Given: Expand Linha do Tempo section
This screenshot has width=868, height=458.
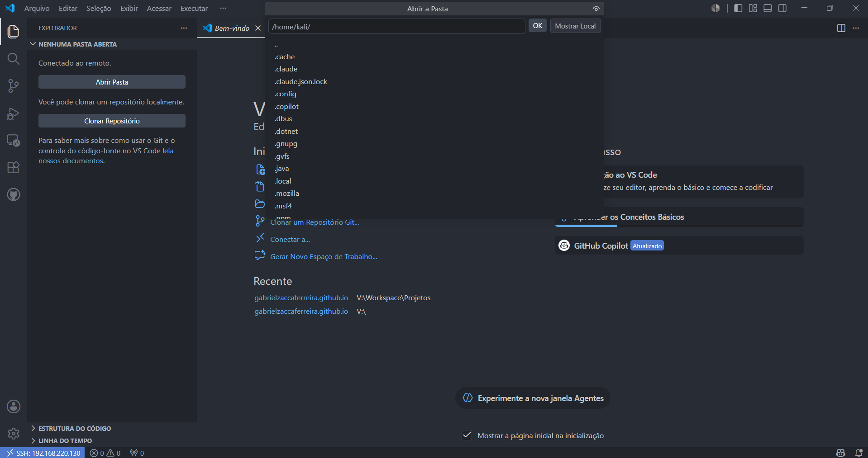Looking at the screenshot, I should tap(112, 440).
